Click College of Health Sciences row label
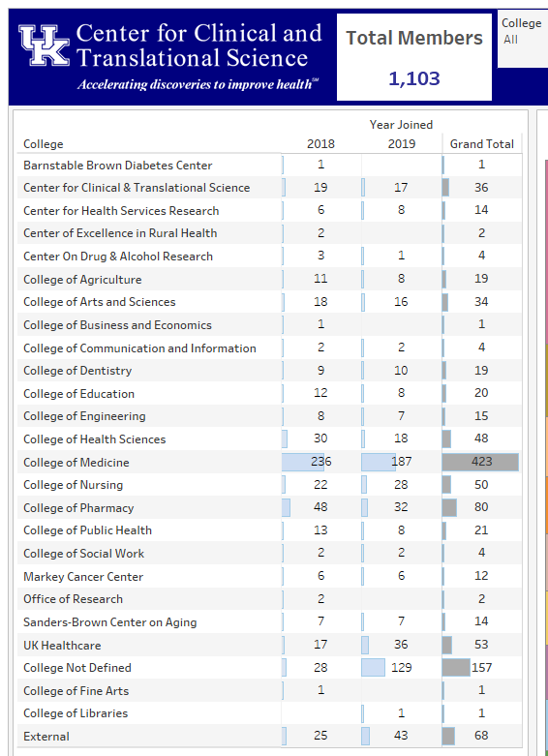The width and height of the screenshot is (548, 756). point(95,439)
